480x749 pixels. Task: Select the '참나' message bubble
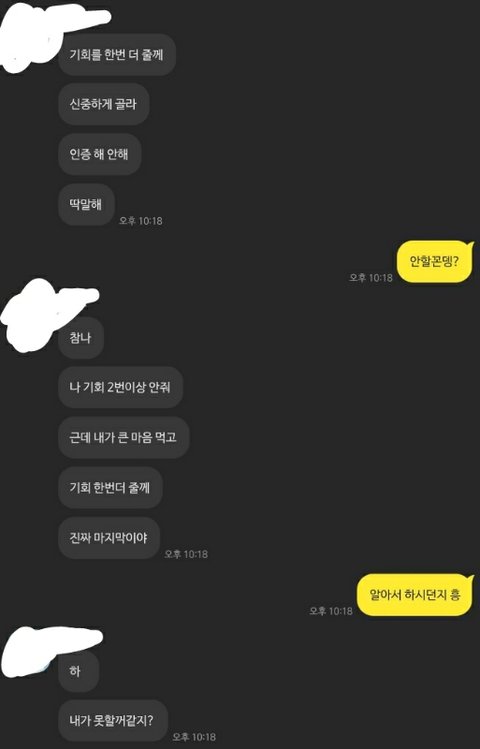click(81, 338)
